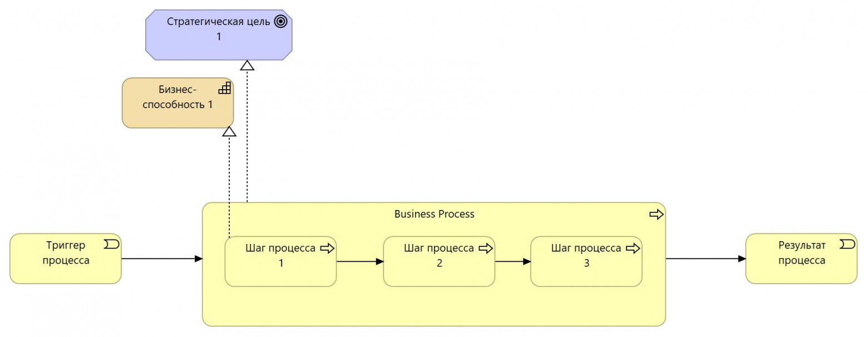Click the triangle arrowhead below Стратегическая цель 1
Image resolution: width=868 pixels, height=337 pixels.
click(x=247, y=65)
